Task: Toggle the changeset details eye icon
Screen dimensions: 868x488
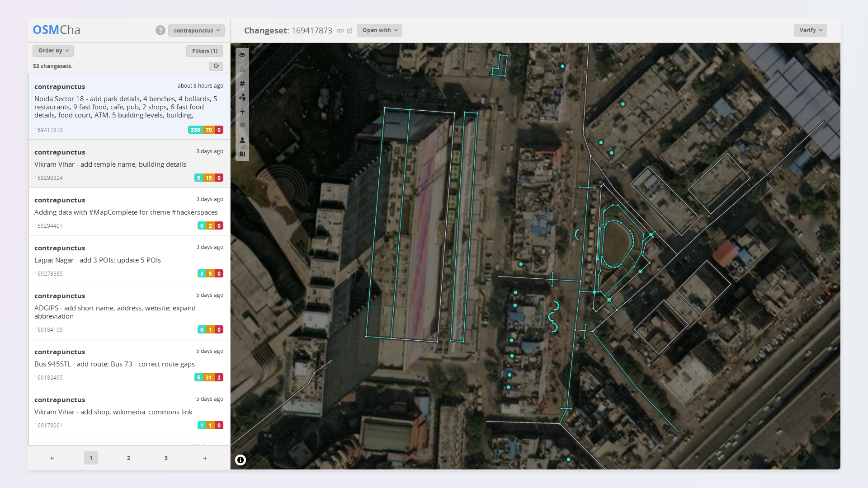Action: [242, 55]
